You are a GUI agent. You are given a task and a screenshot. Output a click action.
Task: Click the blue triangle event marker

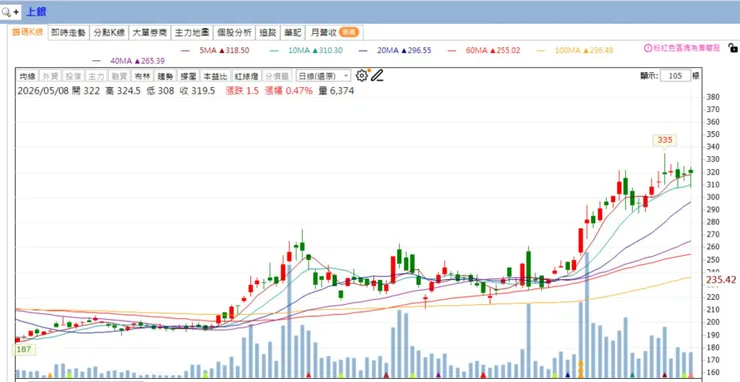pos(568,375)
